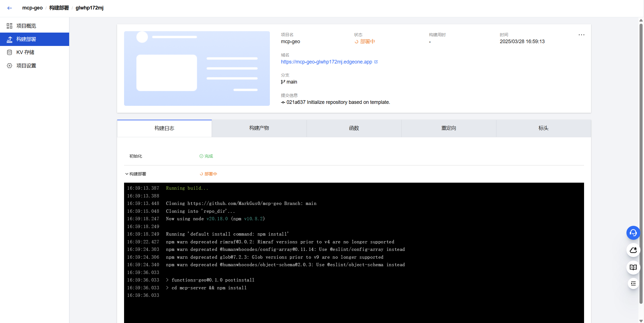Click the commit icon before 021a637
Image resolution: width=644 pixels, height=323 pixels.
pyautogui.click(x=283, y=102)
